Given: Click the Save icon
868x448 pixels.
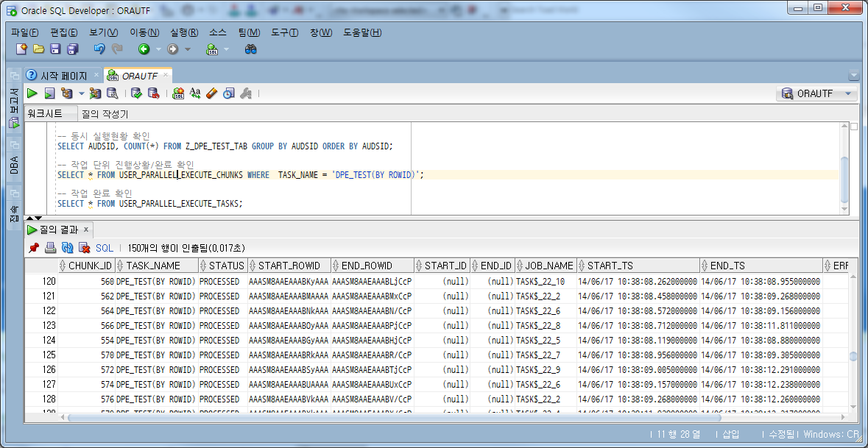Looking at the screenshot, I should pos(55,49).
